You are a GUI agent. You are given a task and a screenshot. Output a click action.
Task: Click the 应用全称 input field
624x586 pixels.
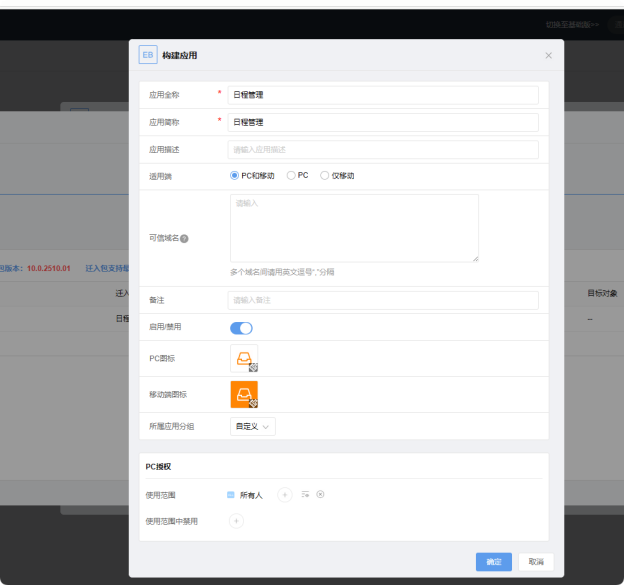[383, 95]
